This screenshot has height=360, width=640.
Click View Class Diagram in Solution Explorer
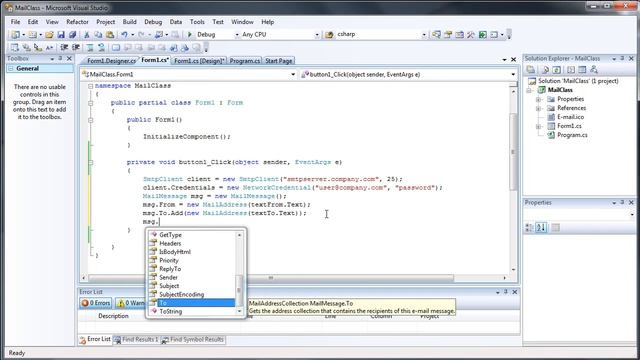pos(594,70)
